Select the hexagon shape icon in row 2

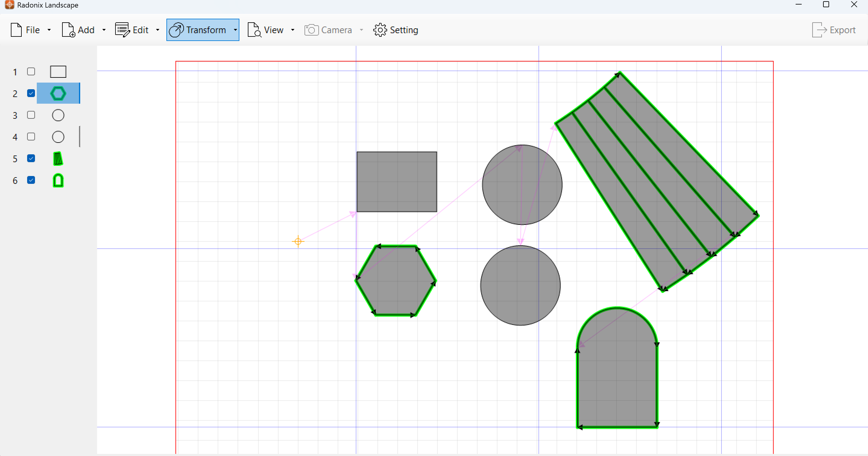pyautogui.click(x=58, y=93)
